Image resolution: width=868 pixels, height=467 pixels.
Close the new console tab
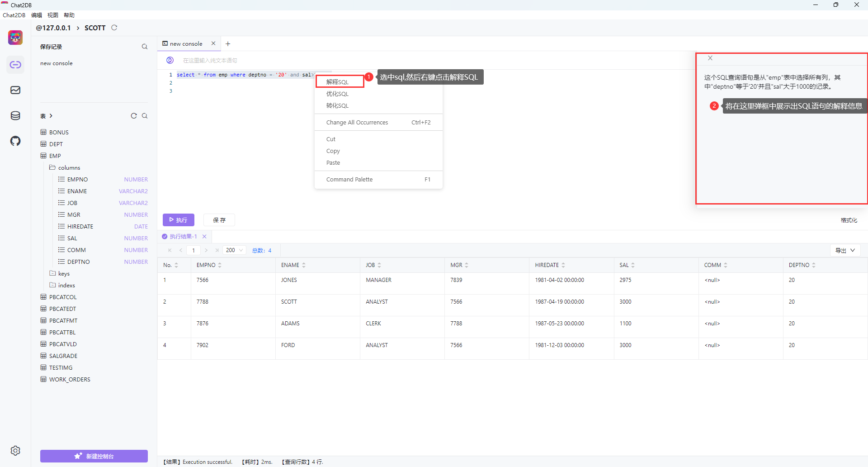click(213, 43)
